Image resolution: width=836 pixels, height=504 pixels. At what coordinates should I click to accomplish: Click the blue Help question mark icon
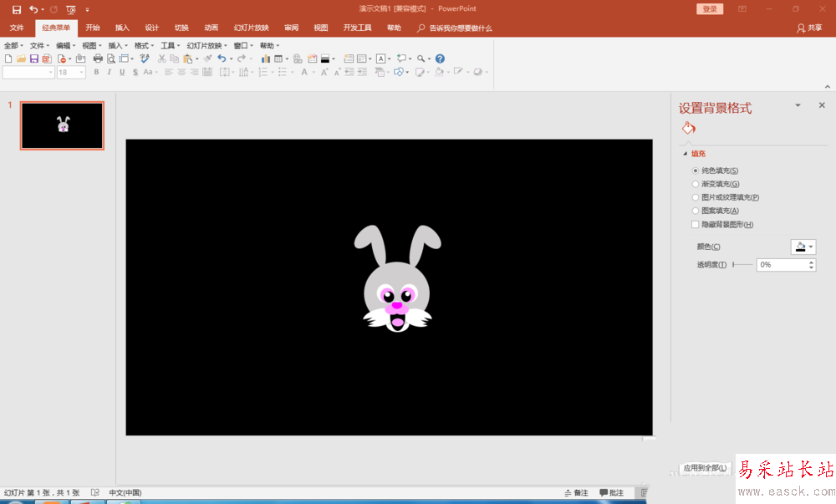click(440, 59)
